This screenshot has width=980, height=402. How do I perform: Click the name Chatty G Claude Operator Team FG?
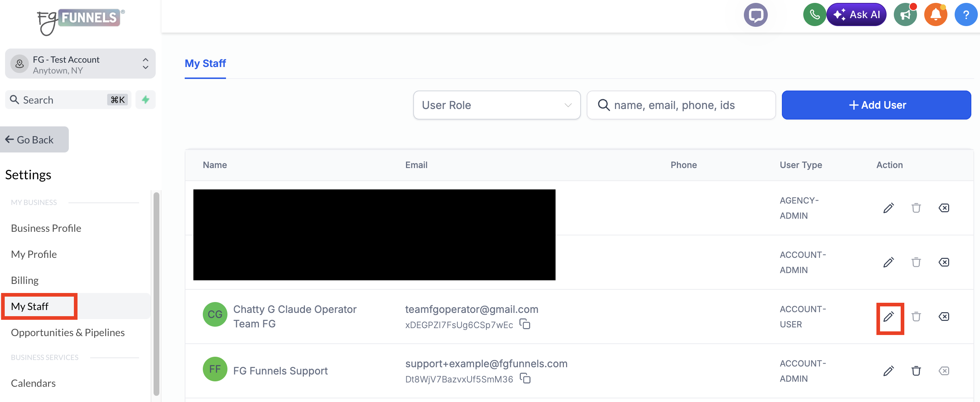coord(295,317)
